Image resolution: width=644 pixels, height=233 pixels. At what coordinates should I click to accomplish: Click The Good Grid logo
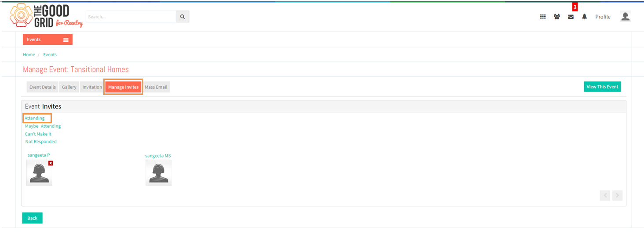[x=46, y=15]
